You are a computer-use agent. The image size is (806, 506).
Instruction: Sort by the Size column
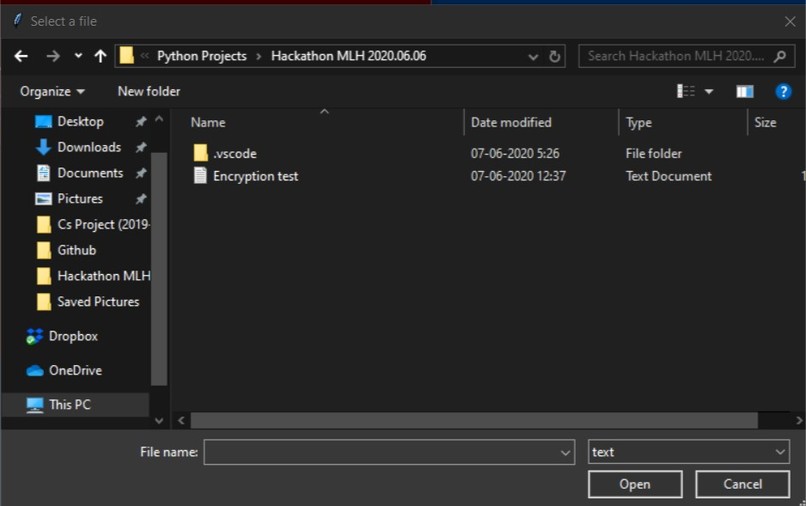(x=765, y=122)
